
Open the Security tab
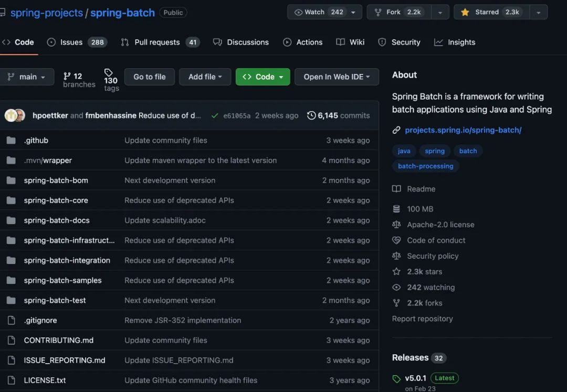399,43
